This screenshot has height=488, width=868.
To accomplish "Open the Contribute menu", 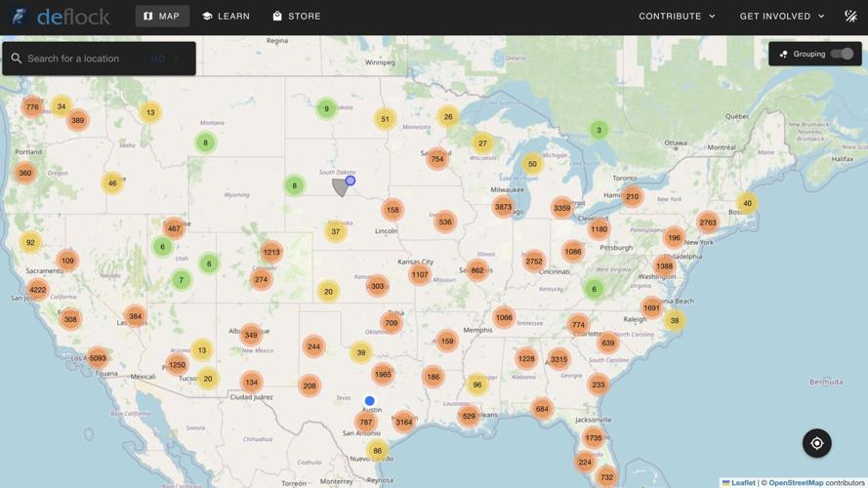I will coord(677,16).
